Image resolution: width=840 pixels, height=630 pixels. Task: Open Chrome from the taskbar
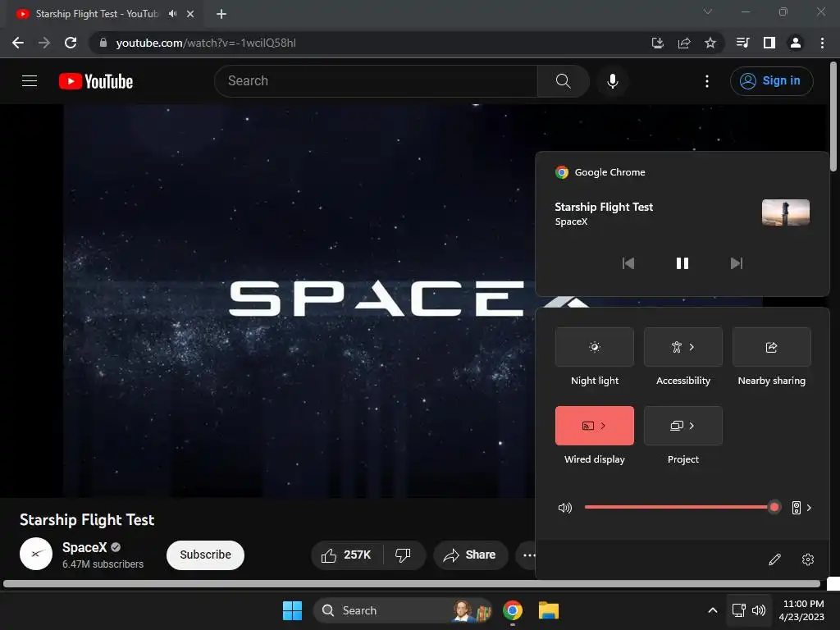pyautogui.click(x=513, y=610)
